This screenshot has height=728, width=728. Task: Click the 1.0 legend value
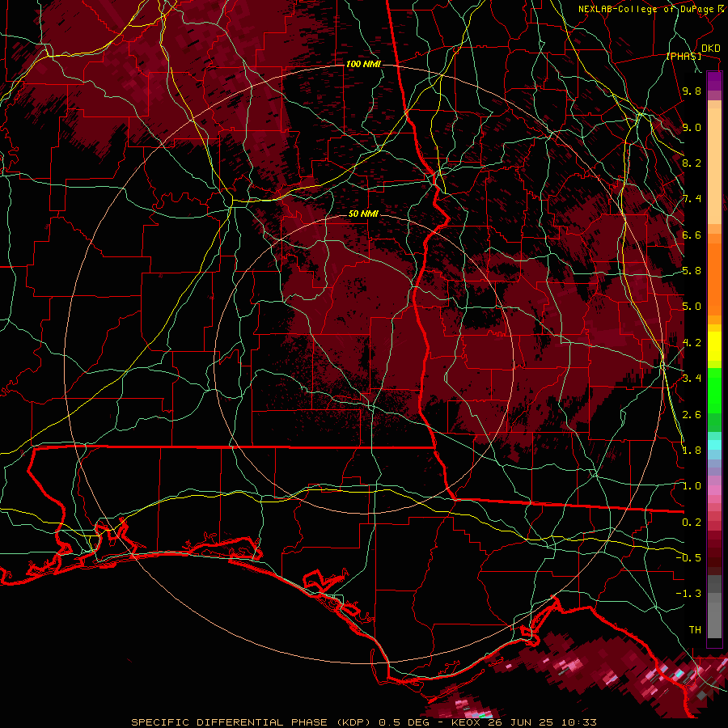(x=692, y=487)
